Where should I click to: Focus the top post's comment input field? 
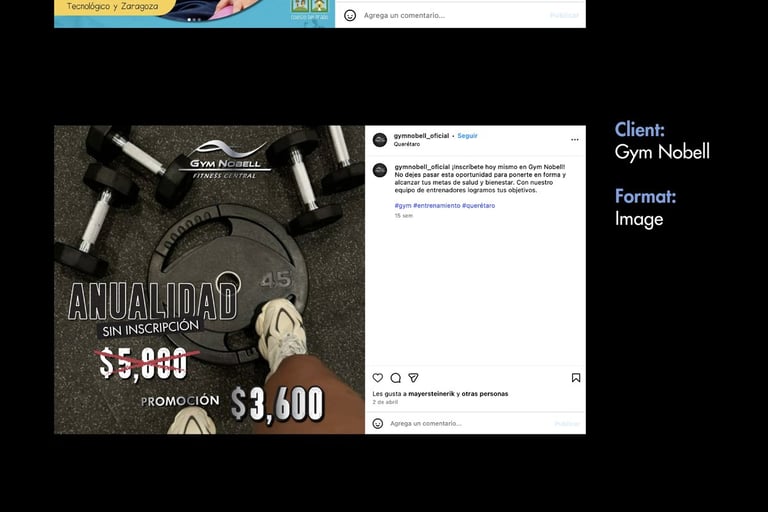tap(453, 15)
